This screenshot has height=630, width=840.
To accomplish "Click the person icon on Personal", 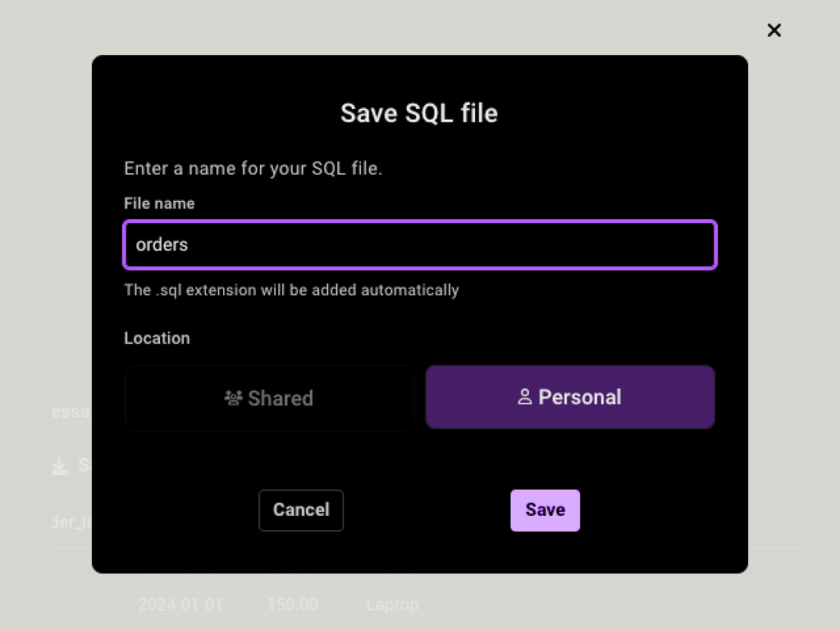I will coord(525,397).
